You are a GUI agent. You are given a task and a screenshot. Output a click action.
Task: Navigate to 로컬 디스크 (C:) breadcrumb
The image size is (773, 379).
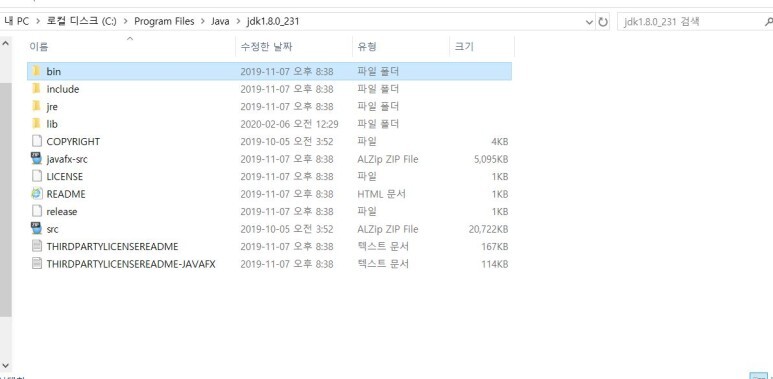click(x=81, y=22)
